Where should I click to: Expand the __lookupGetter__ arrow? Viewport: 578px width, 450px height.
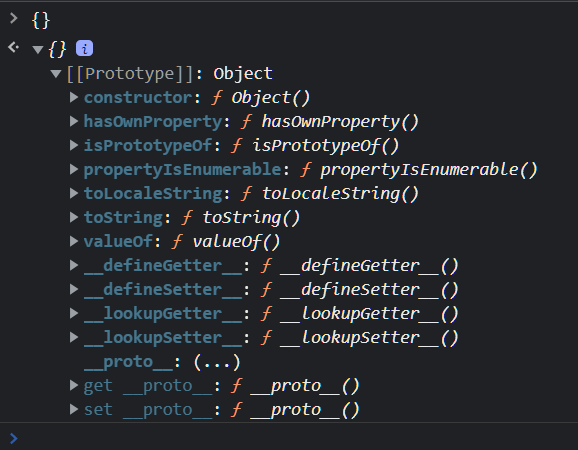pyautogui.click(x=74, y=313)
